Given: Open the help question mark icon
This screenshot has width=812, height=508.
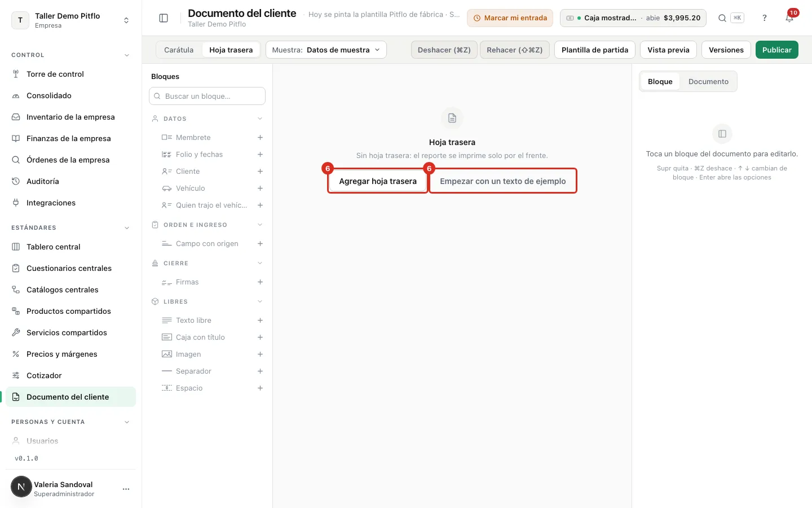Looking at the screenshot, I should click(x=765, y=18).
